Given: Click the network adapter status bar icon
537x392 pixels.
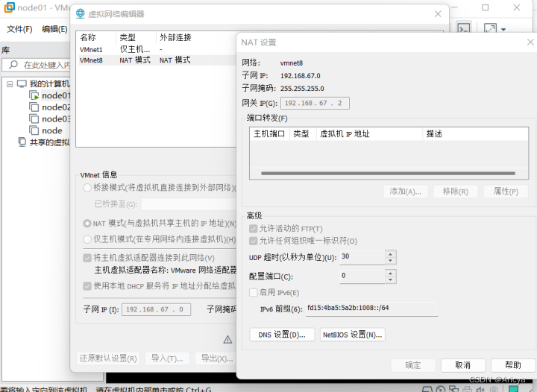Looking at the screenshot, I should 453,389.
